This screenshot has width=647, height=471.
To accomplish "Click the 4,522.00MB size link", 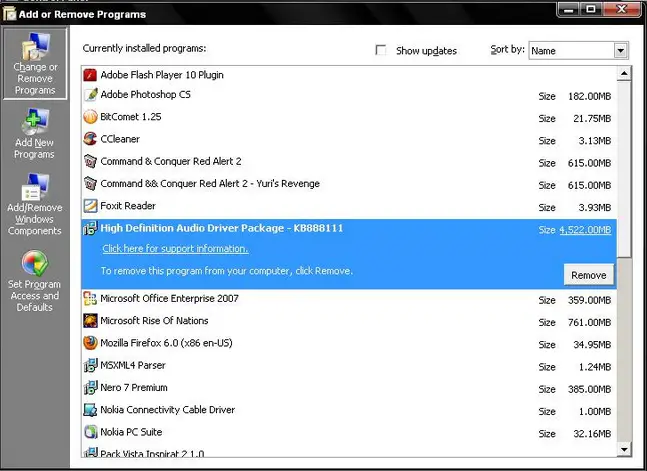I will 585,230.
